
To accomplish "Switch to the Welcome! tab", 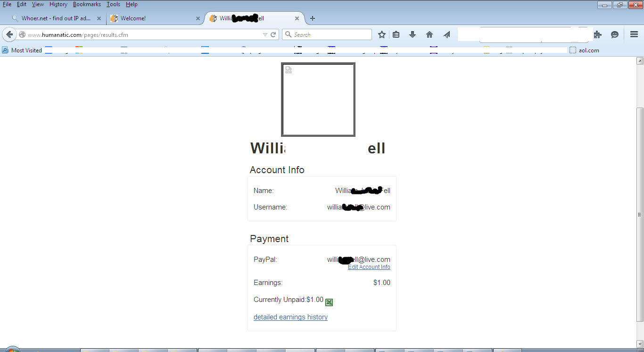I will click(x=155, y=18).
